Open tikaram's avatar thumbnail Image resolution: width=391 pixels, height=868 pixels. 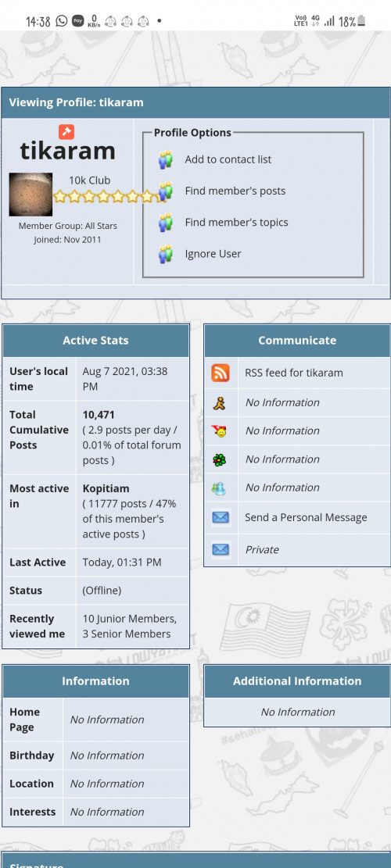pyautogui.click(x=30, y=195)
